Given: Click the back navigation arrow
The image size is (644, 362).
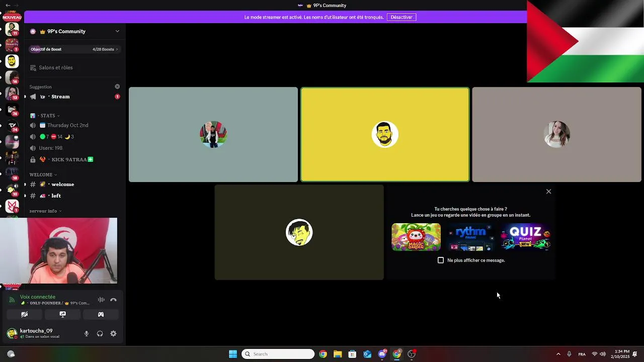Looking at the screenshot, I should (8, 5).
